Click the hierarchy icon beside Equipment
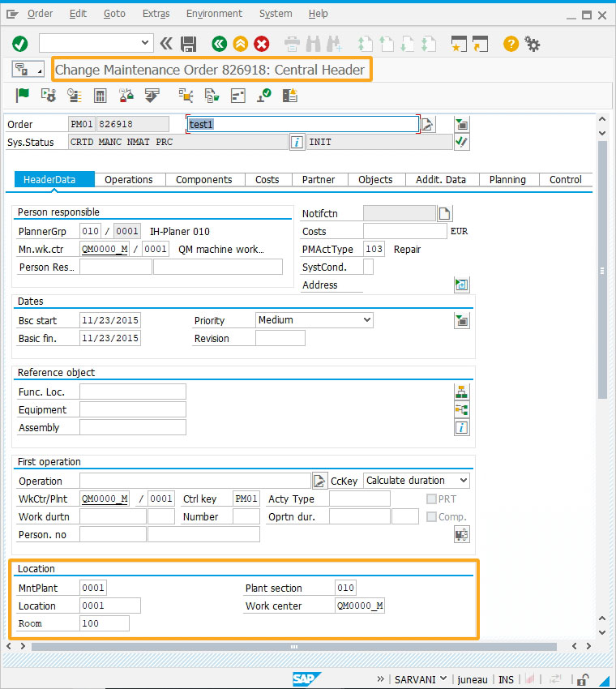The height and width of the screenshot is (689, 616). pos(462,409)
